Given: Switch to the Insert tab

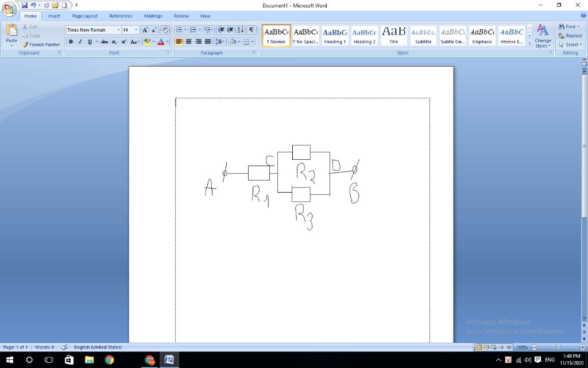Looking at the screenshot, I should click(x=54, y=16).
